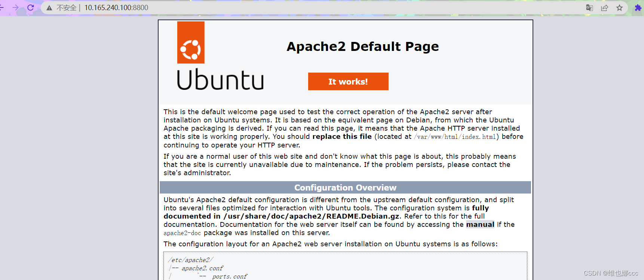Click the 'Configuration Overview' section header
This screenshot has width=644, height=280.
345,188
